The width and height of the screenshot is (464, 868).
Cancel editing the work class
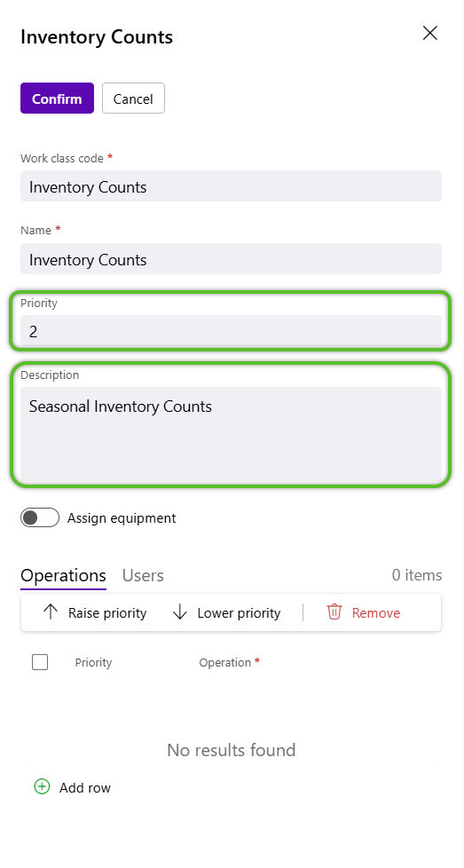pyautogui.click(x=133, y=99)
